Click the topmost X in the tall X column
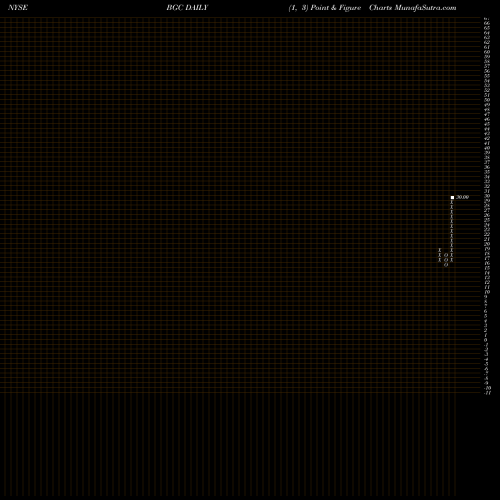500x500 pixels. tap(452, 202)
